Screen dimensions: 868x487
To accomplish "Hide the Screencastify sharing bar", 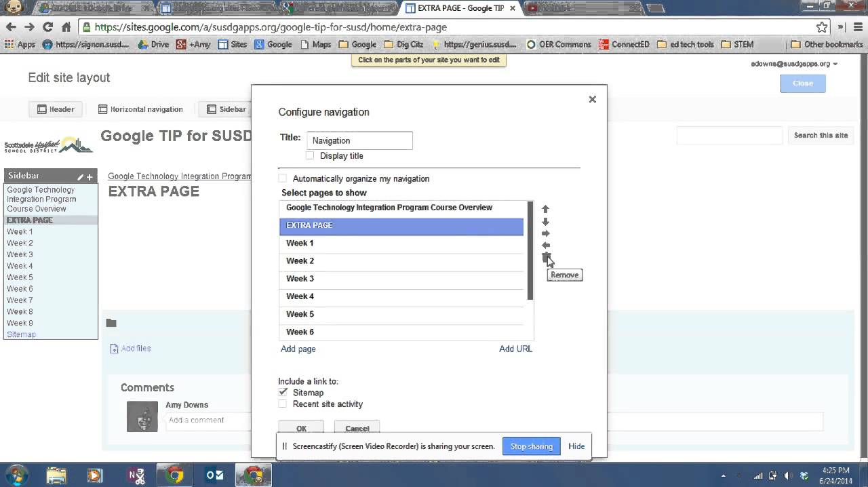I will pyautogui.click(x=576, y=446).
